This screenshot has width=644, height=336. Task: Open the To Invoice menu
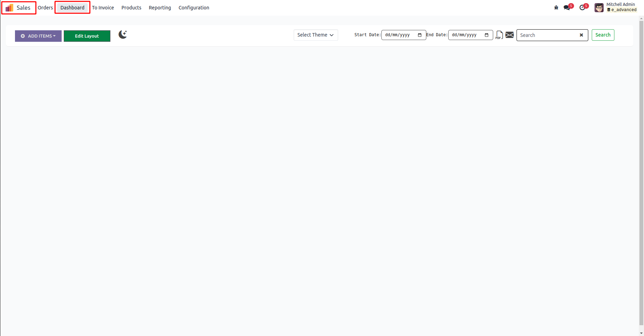(x=103, y=8)
